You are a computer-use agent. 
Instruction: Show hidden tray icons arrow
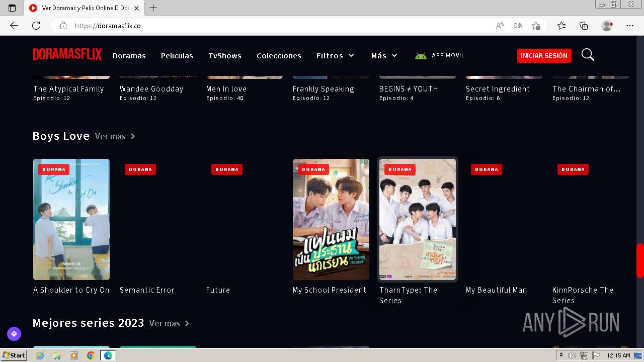click(561, 355)
